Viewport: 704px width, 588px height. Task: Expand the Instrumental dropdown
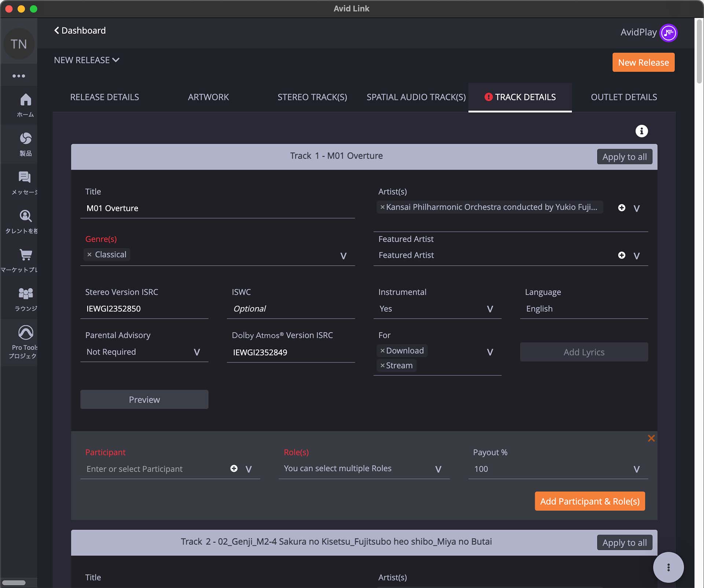(x=489, y=309)
